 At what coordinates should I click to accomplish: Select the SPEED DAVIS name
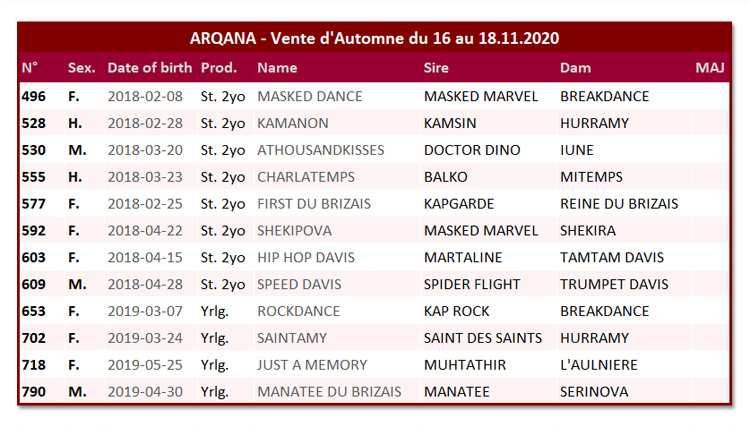[x=299, y=284]
